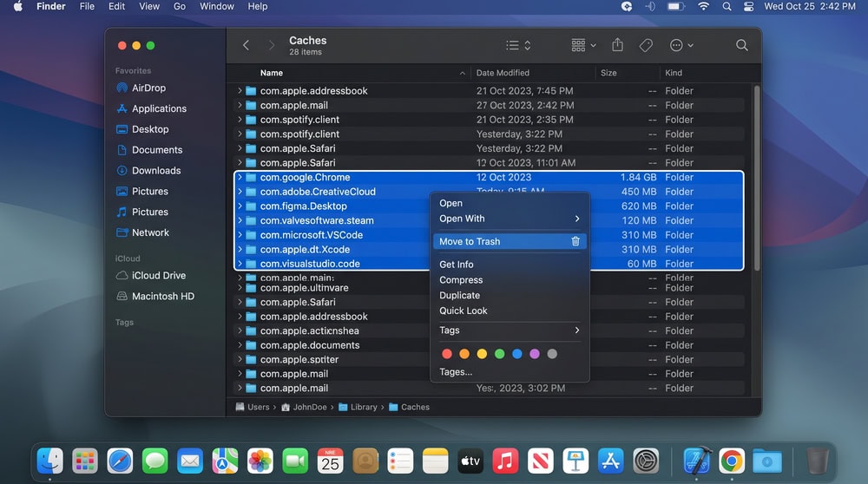Screen dimensions: 868x484
Task: Go forward with the right chevron
Action: pos(271,45)
